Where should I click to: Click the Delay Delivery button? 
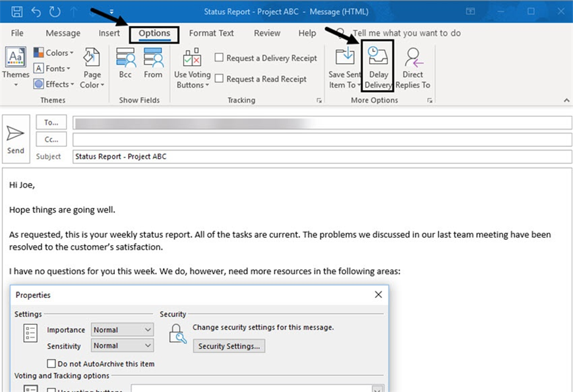[377, 69]
